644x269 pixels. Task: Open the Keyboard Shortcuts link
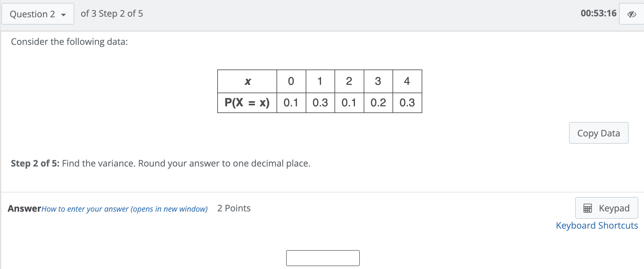(597, 225)
